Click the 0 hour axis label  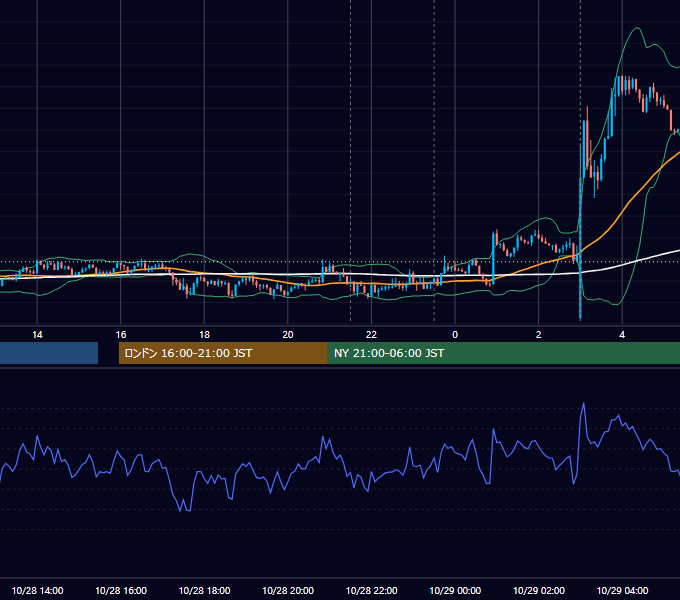tap(455, 335)
